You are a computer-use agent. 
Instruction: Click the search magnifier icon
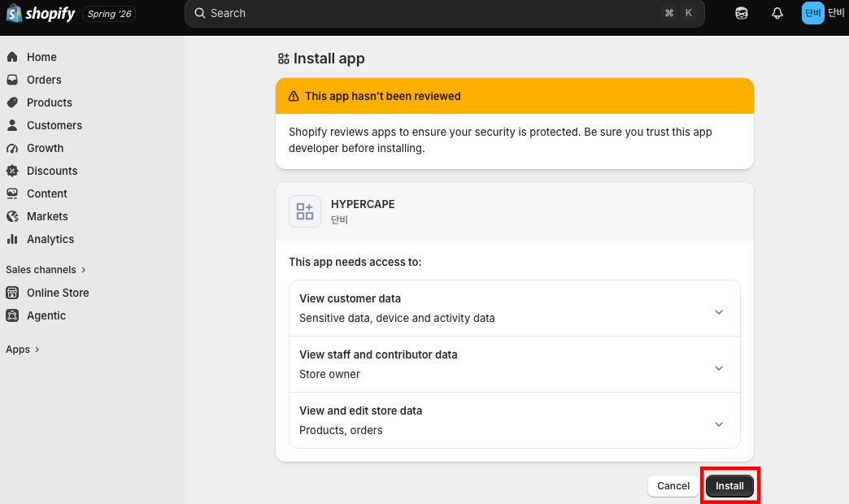(200, 13)
